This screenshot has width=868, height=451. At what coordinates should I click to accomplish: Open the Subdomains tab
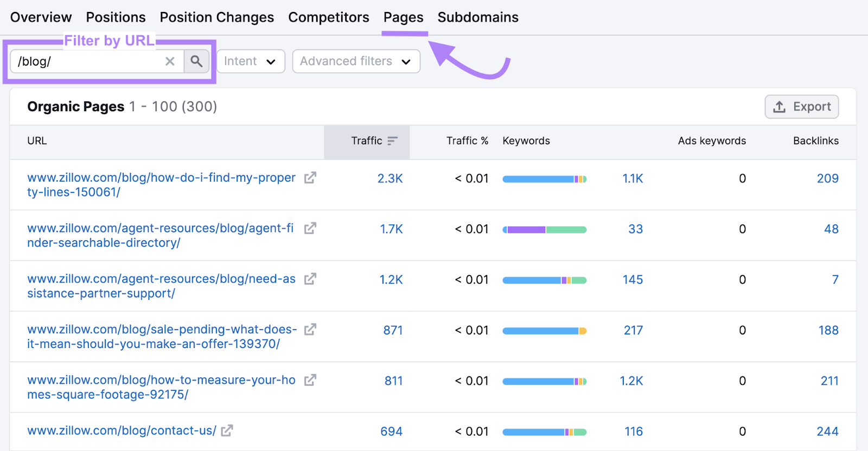478,17
